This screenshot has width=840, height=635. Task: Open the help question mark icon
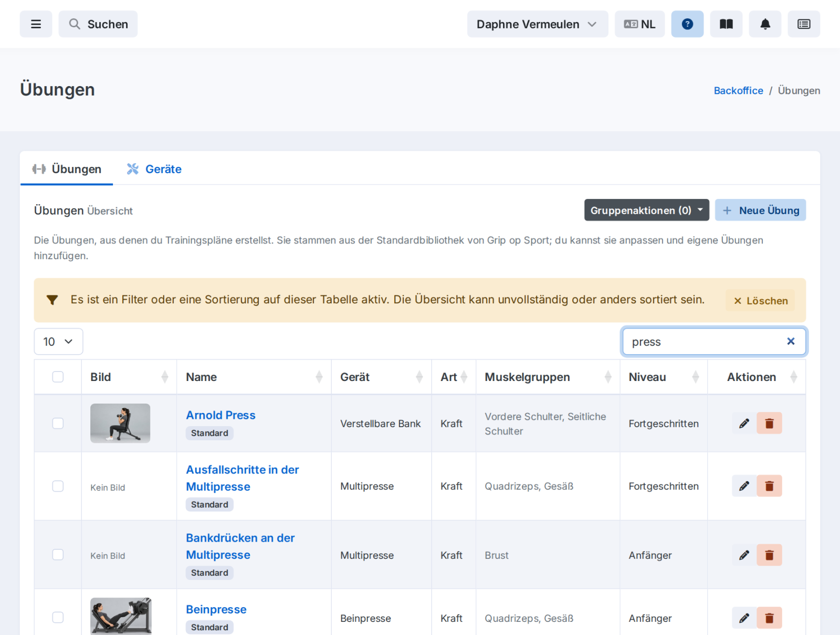[687, 24]
